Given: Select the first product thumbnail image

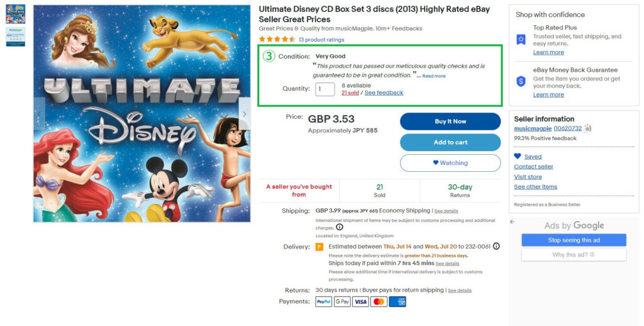Looking at the screenshot, I should pos(15,14).
